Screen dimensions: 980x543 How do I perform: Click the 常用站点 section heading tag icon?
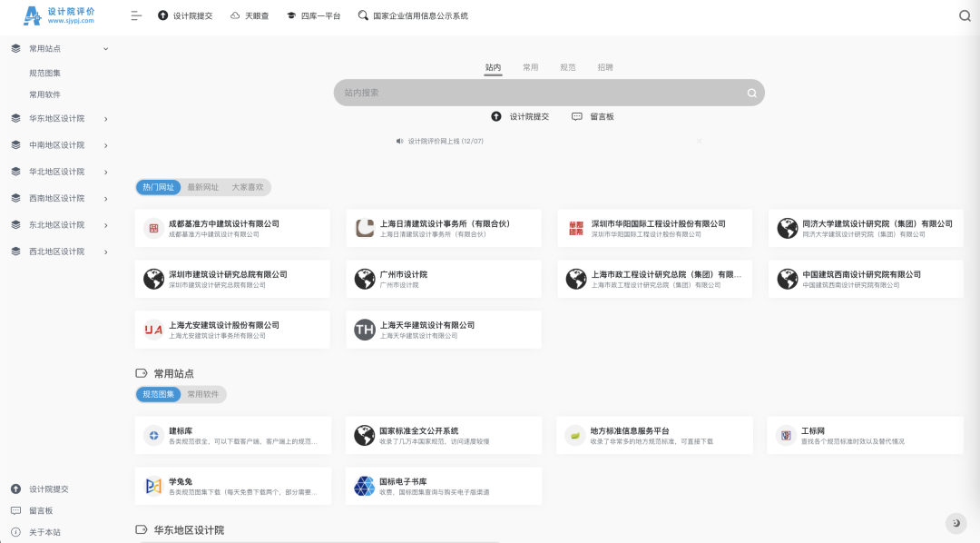pyautogui.click(x=142, y=373)
